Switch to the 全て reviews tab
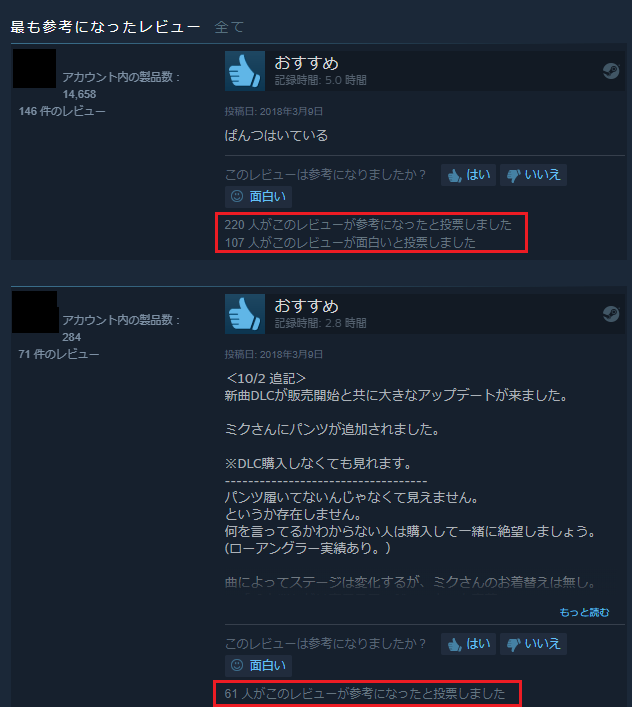The image size is (632, 707). pyautogui.click(x=229, y=27)
